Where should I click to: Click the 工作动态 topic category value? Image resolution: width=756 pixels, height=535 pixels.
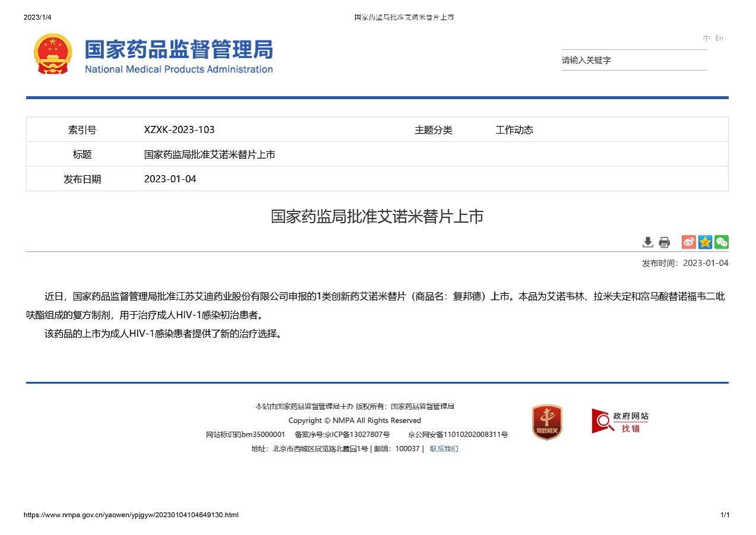tap(514, 129)
